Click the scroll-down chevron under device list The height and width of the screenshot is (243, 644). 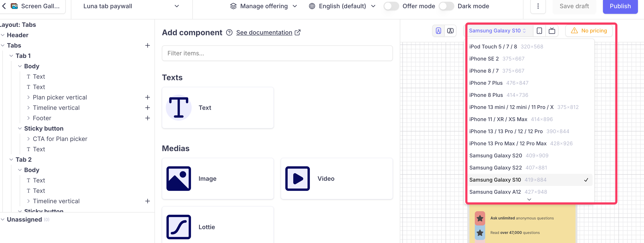pyautogui.click(x=529, y=199)
